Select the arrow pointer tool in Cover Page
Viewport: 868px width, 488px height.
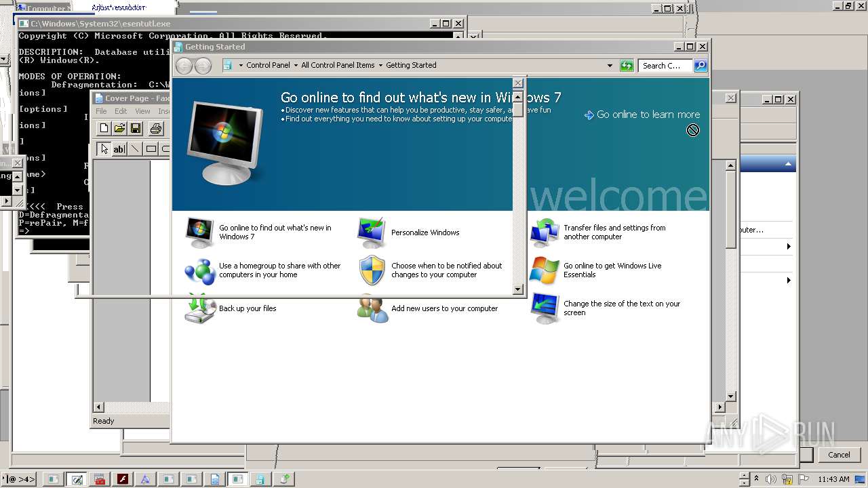coord(104,149)
